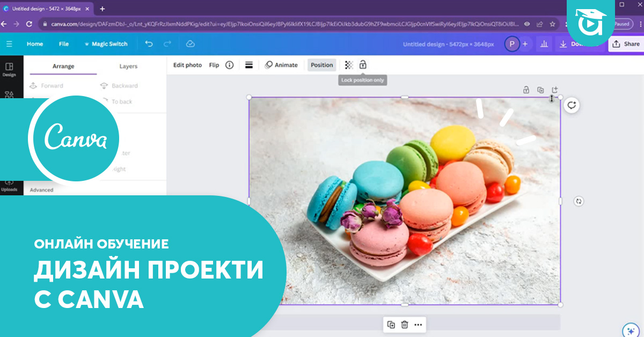Go back in the browser

pyautogui.click(x=5, y=24)
